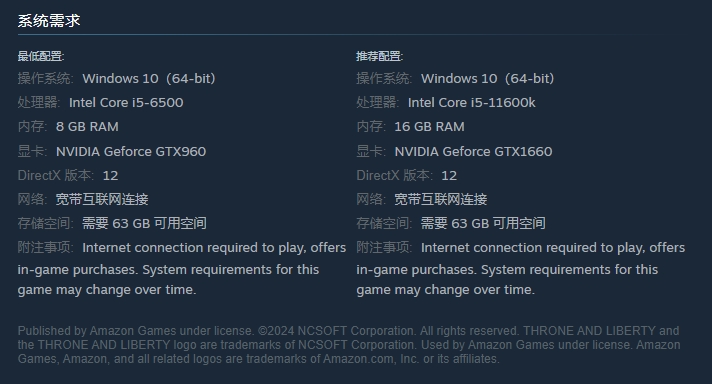Viewport: 712px width, 384px height.
Task: Click the 16 GB RAM memory value
Action: [430, 127]
